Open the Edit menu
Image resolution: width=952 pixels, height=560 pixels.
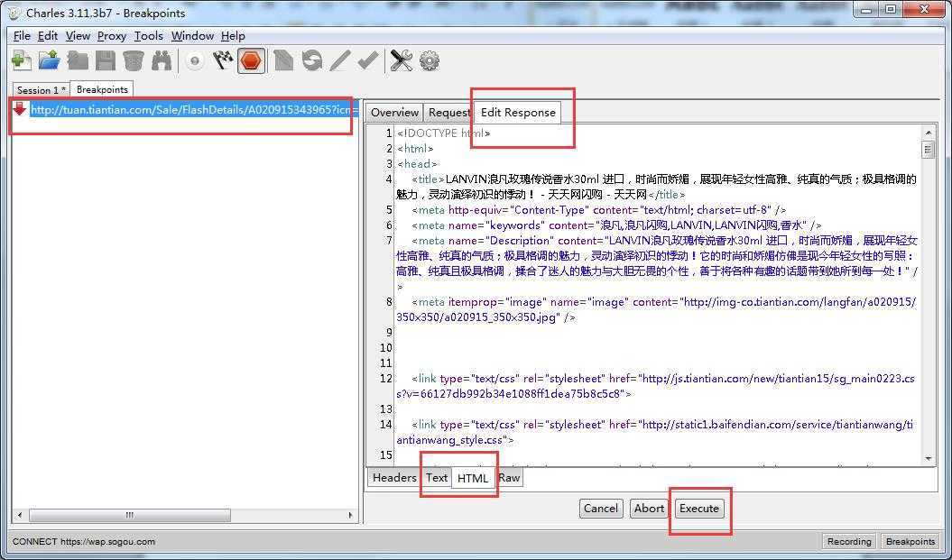pos(47,36)
